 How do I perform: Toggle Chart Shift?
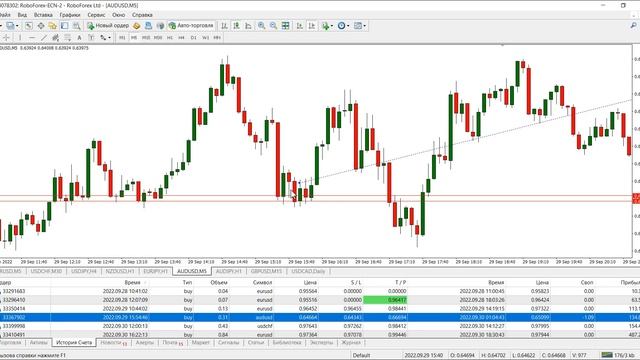(311, 26)
